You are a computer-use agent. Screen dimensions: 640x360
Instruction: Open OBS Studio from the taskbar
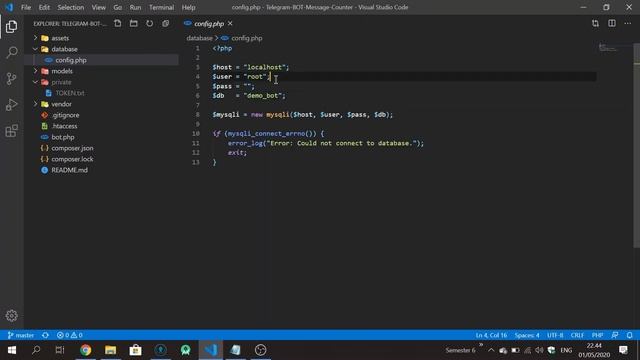pos(260,350)
